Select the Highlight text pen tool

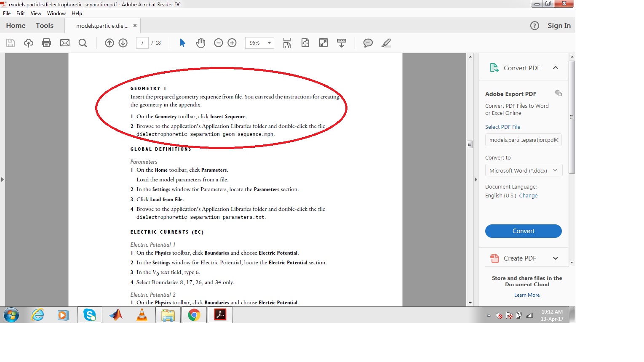point(386,43)
